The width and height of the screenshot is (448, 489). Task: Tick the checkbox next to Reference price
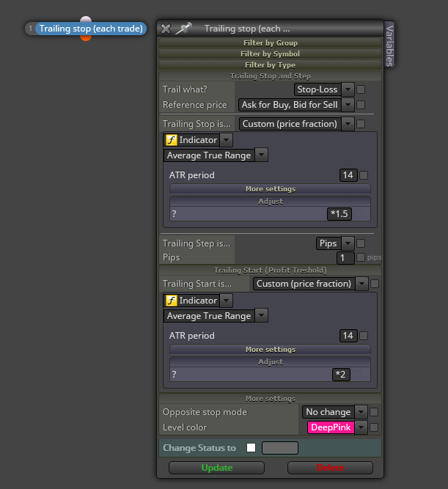pos(361,105)
